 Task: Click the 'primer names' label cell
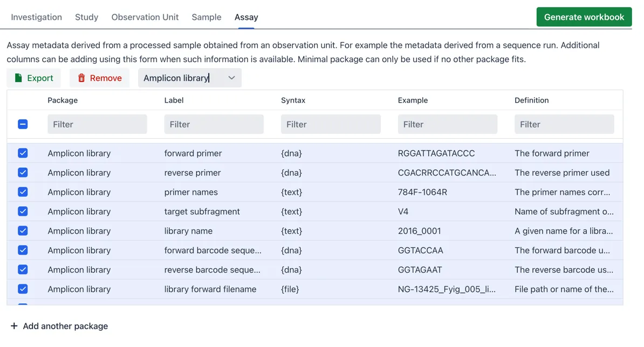pyautogui.click(x=191, y=192)
